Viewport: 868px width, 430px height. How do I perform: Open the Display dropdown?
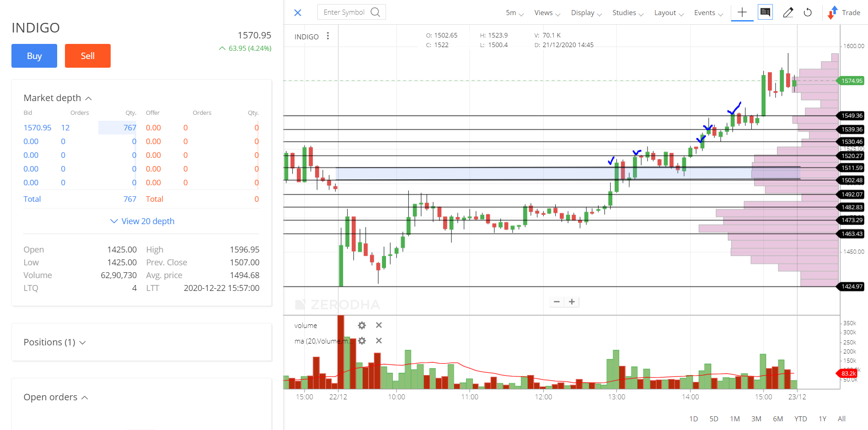click(586, 13)
